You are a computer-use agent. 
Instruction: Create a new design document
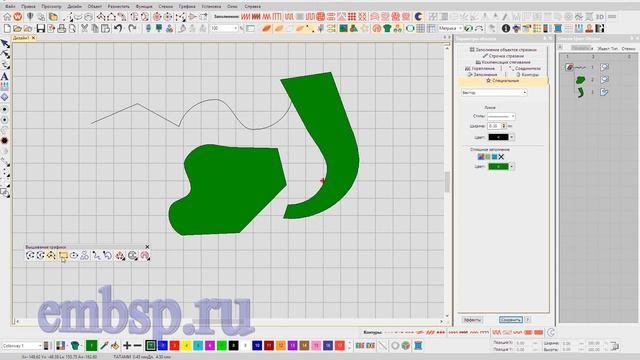point(7,28)
